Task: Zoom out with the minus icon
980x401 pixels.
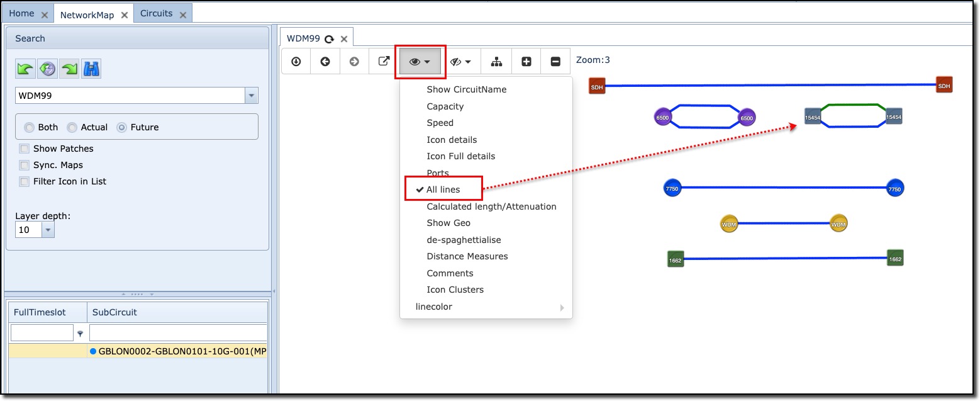Action: [555, 62]
